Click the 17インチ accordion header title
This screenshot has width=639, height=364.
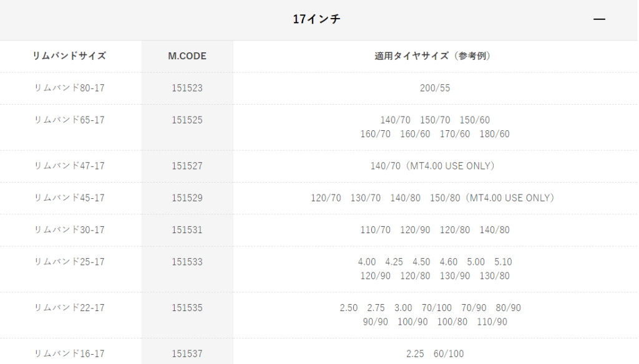316,19
